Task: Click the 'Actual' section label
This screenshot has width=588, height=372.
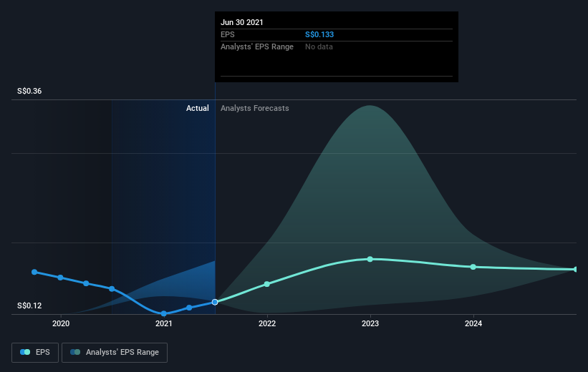Action: 198,108
